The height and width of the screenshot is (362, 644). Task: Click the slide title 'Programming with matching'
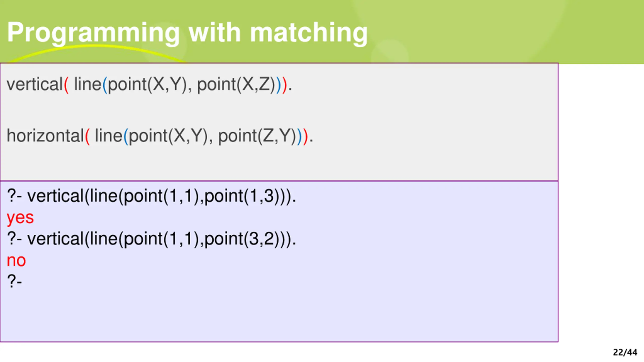click(x=187, y=33)
